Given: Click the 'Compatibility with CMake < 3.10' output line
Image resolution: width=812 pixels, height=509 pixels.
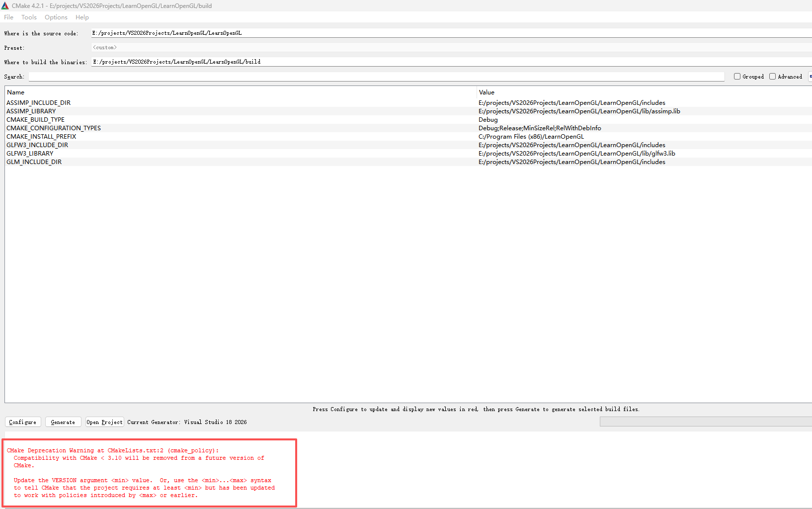Looking at the screenshot, I should (139, 458).
